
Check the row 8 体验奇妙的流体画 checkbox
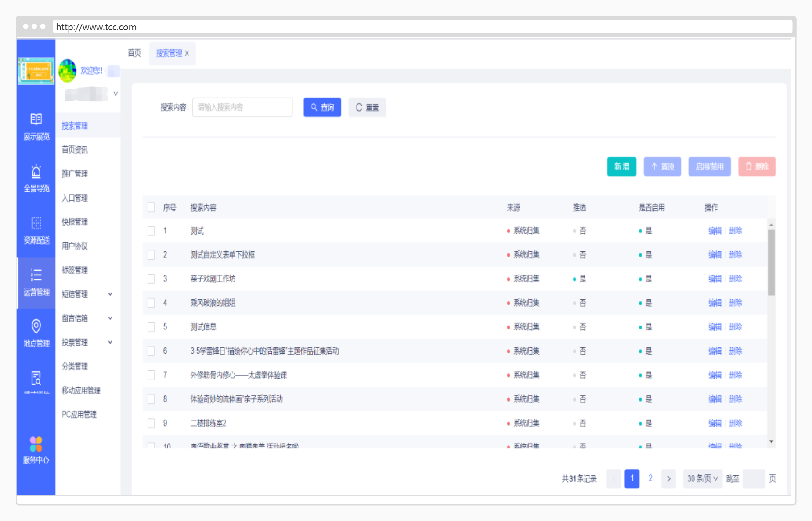[x=151, y=399]
